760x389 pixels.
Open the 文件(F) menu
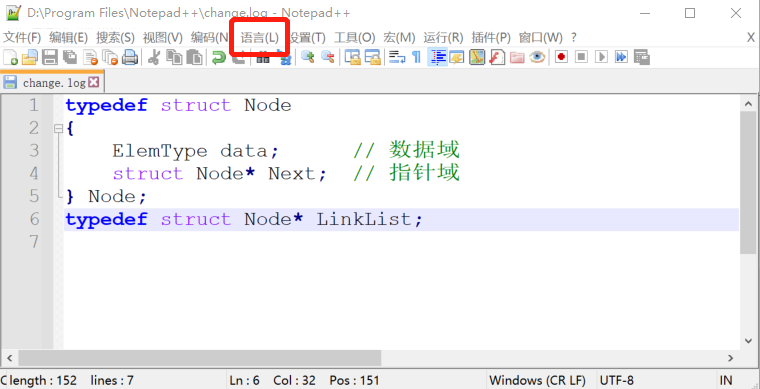22,37
